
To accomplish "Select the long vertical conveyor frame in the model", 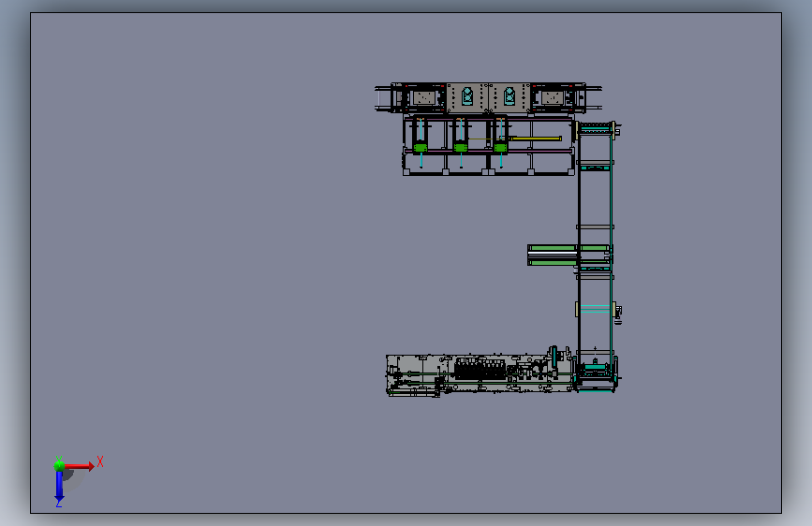I will click(596, 256).
